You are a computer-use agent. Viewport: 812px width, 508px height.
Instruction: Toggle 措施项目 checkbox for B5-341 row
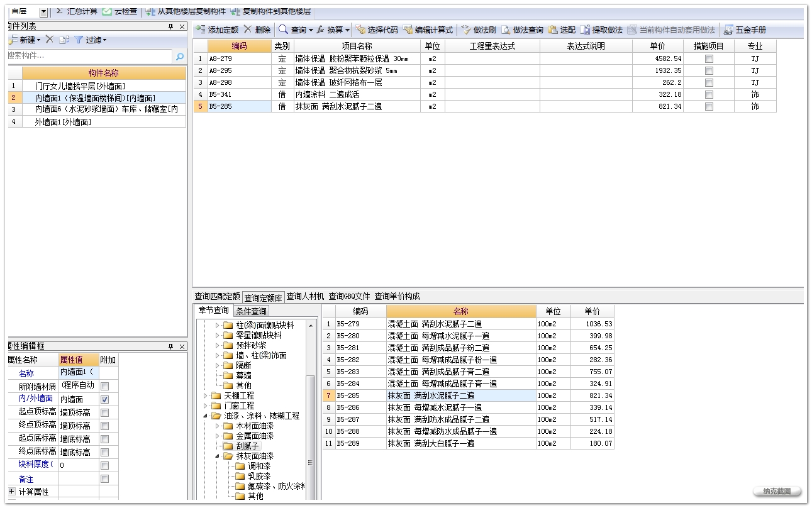(709, 94)
